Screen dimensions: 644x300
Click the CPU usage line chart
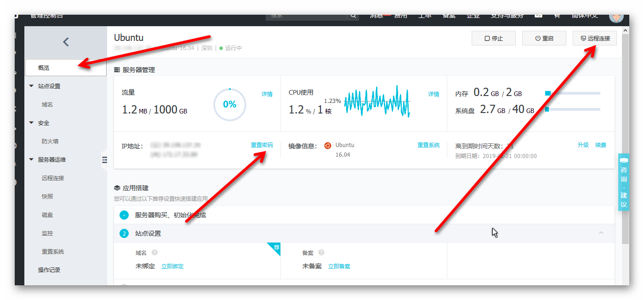coord(377,102)
